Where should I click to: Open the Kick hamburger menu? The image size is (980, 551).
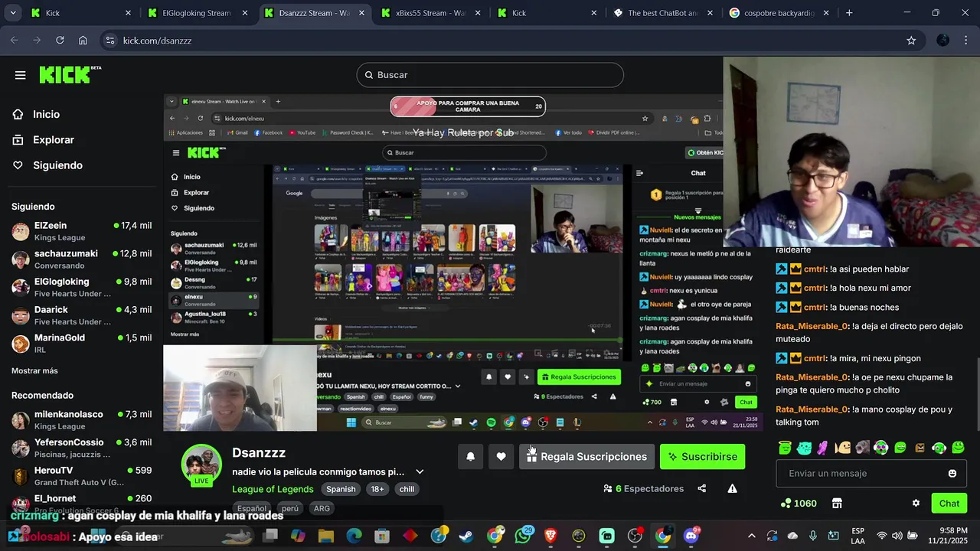(x=20, y=75)
